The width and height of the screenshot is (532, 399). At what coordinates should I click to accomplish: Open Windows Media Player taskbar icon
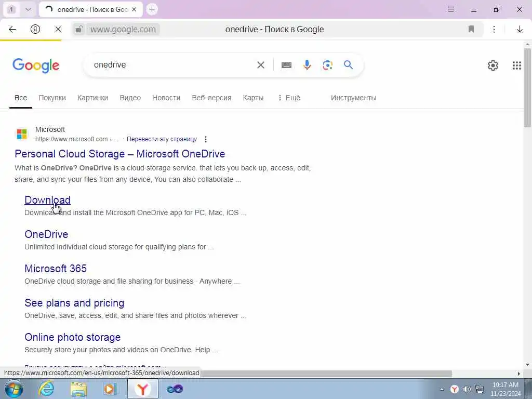pyautogui.click(x=110, y=389)
